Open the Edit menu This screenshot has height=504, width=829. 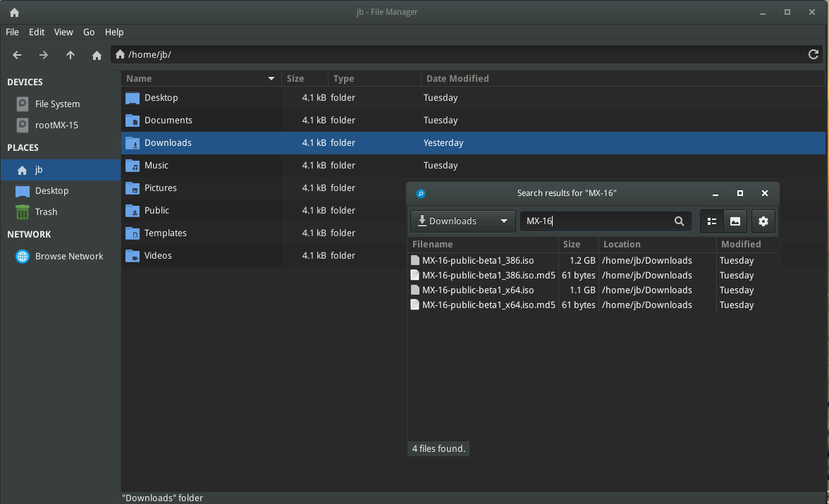37,32
